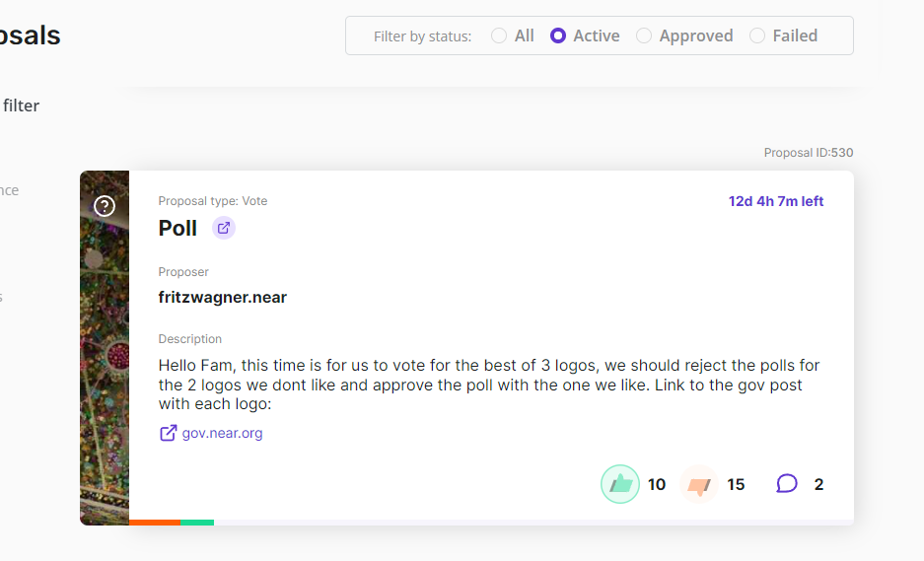Click the Proposal ID 530 label
Image resolution: width=924 pixels, height=561 pixels.
(x=809, y=153)
